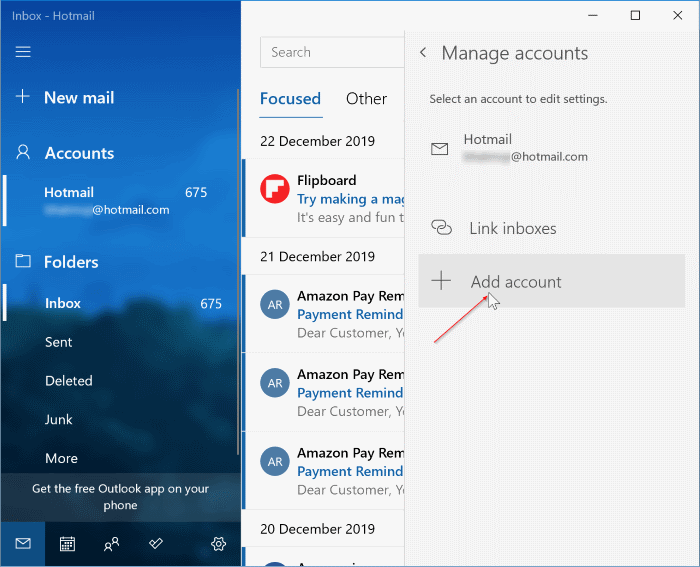
Task: Click the 21 December 2019 date header
Action: click(x=317, y=257)
